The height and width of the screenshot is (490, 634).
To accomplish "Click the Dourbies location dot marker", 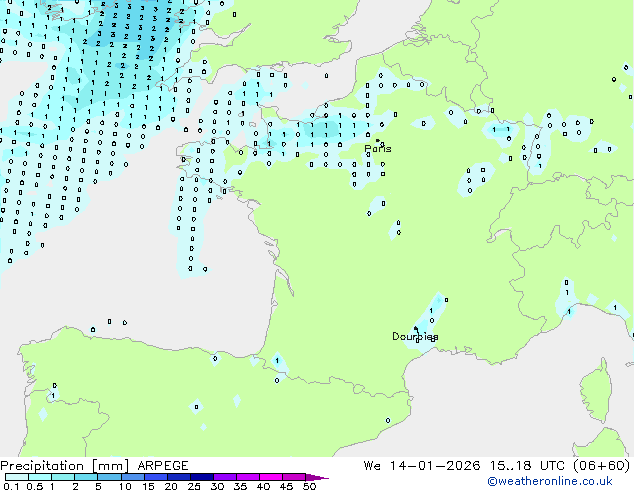I will (x=415, y=328).
